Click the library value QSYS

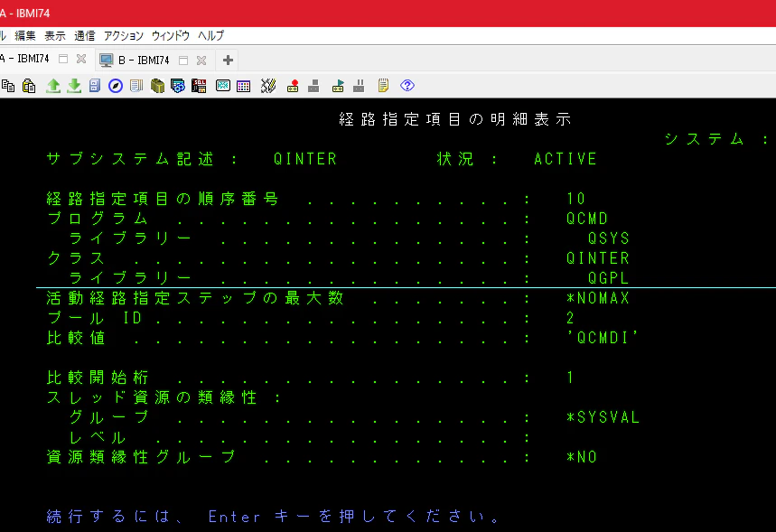(609, 238)
